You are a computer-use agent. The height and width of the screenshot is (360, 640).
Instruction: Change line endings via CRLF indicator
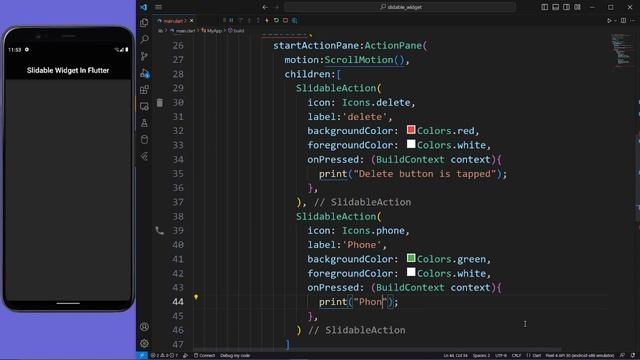(516, 356)
